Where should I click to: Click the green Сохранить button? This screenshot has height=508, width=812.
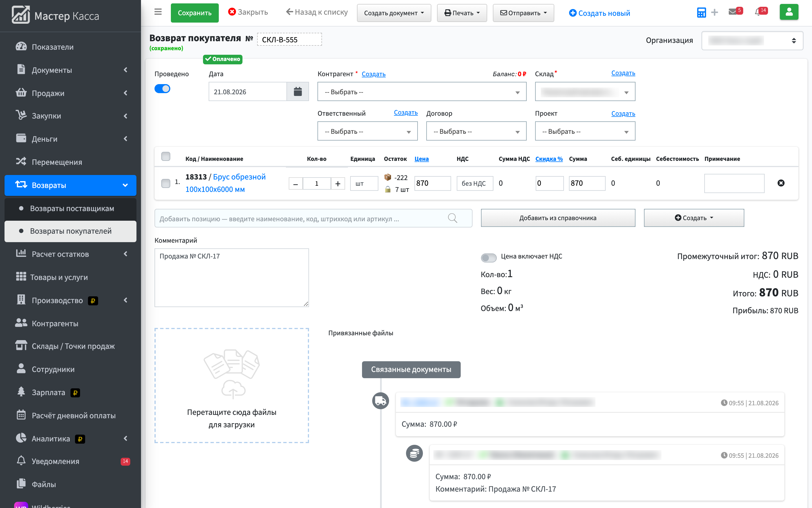click(195, 13)
